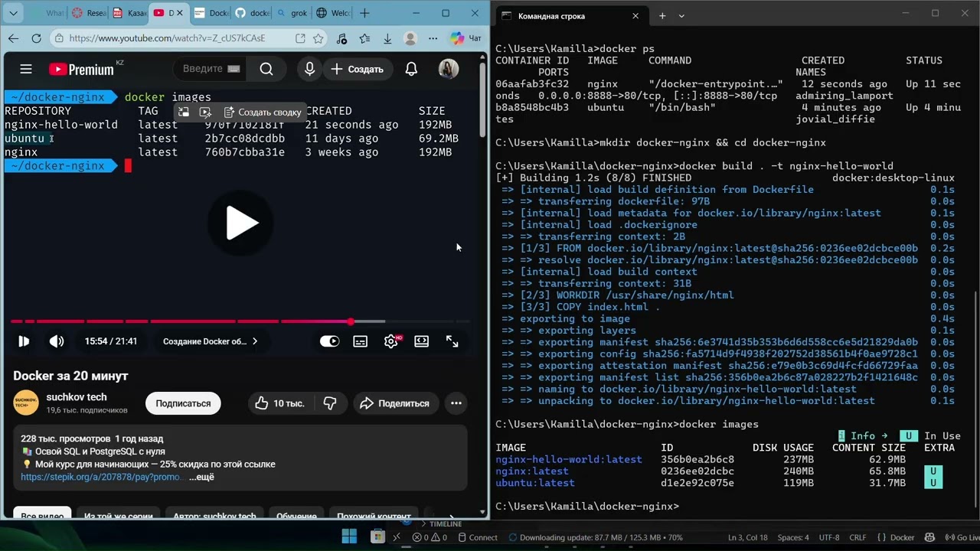The width and height of the screenshot is (980, 551).
Task: Like the video with 10 тыс. likes
Action: point(279,403)
